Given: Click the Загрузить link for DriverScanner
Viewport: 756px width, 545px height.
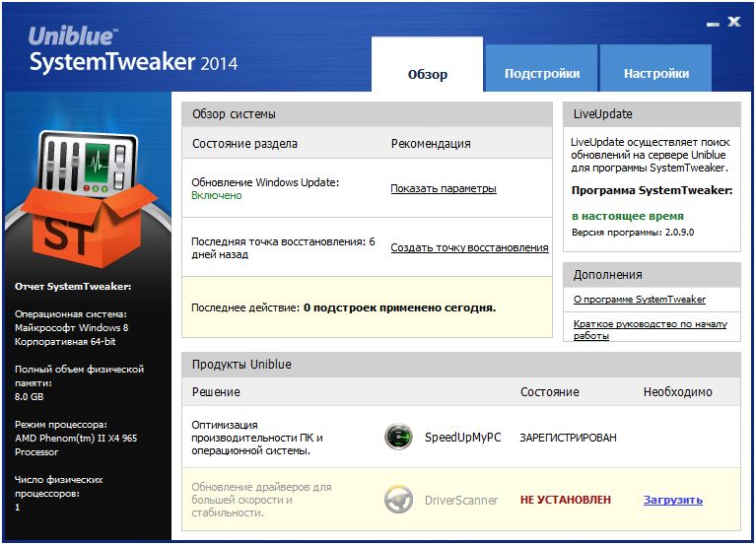Looking at the screenshot, I should (672, 501).
